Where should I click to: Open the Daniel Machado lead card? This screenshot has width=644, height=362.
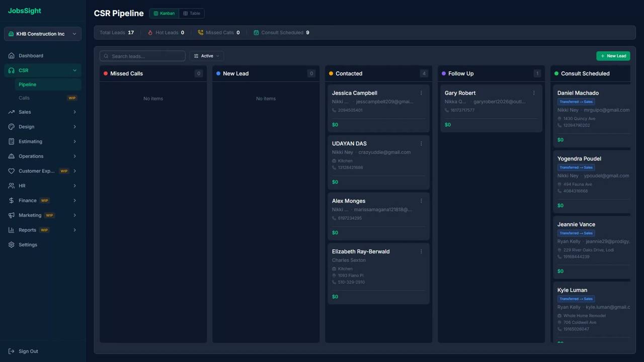tap(592, 116)
